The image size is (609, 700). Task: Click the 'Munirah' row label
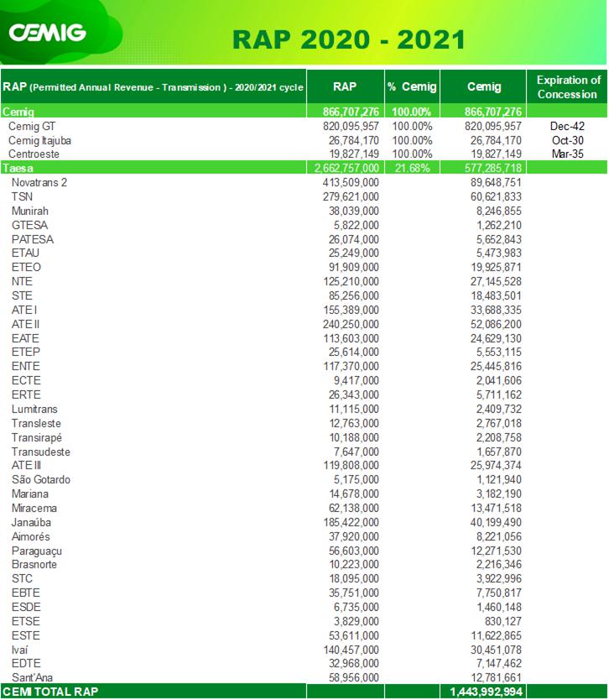(x=30, y=212)
